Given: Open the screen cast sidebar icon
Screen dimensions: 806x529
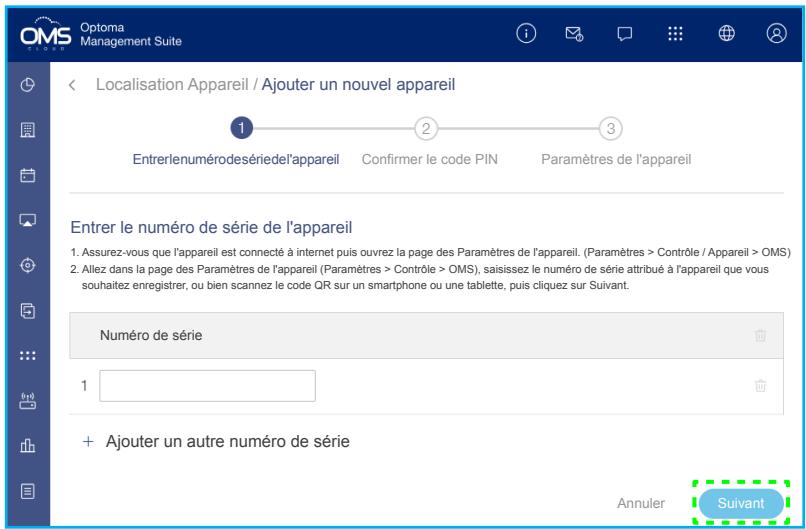Looking at the screenshot, I should (28, 221).
